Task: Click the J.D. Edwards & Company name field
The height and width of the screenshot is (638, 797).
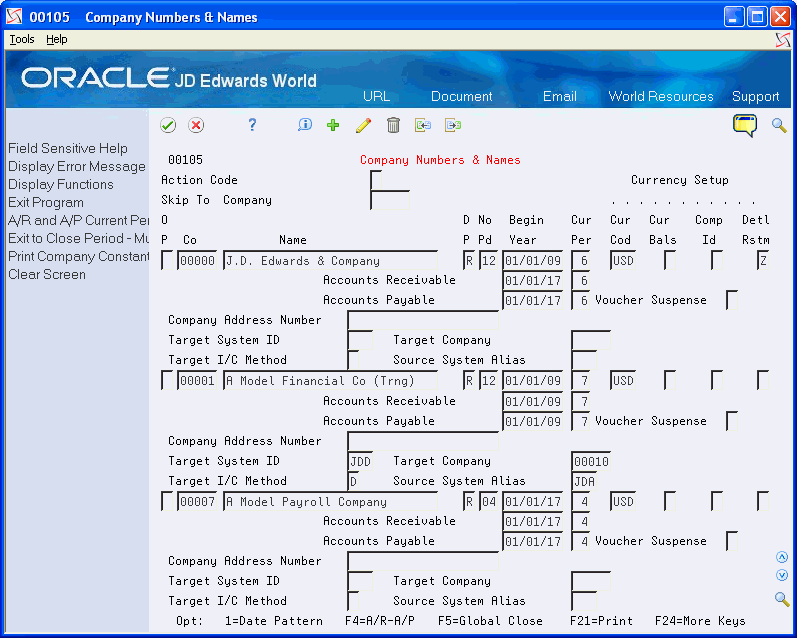Action: tap(330, 260)
